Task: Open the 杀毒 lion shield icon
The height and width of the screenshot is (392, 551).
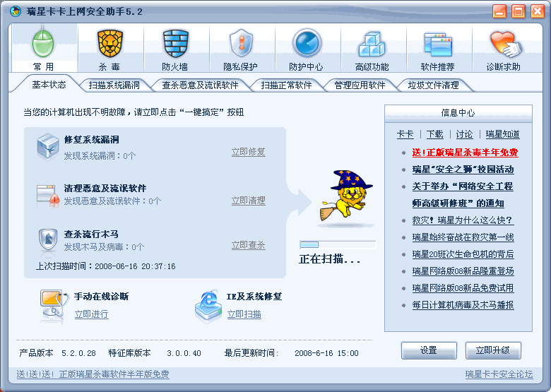Action: point(109,44)
